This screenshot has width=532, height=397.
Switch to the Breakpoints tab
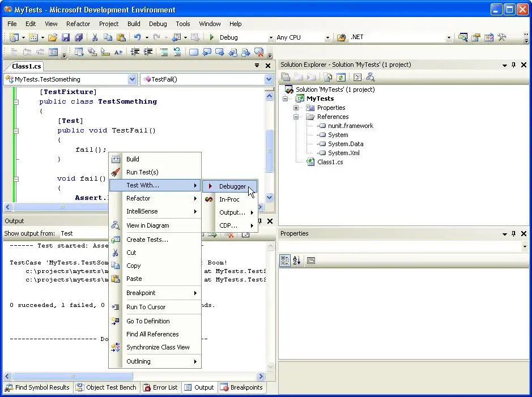(x=241, y=387)
